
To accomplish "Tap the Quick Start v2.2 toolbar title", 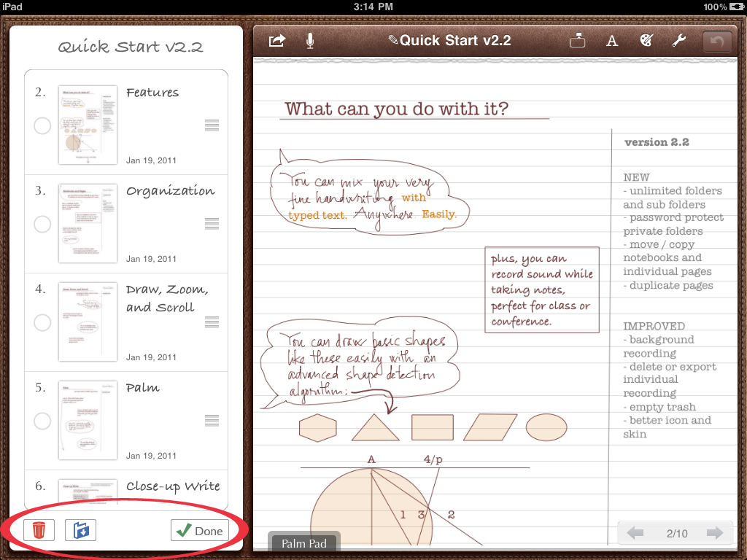I will click(x=455, y=41).
